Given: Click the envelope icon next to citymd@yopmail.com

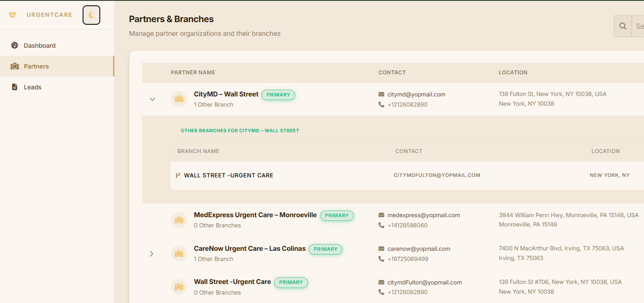Looking at the screenshot, I should tap(381, 94).
